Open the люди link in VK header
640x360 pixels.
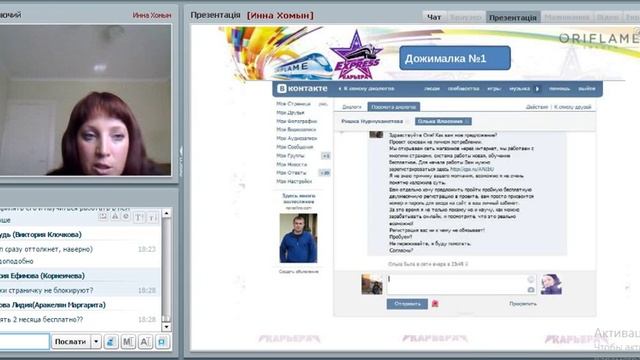(x=431, y=89)
